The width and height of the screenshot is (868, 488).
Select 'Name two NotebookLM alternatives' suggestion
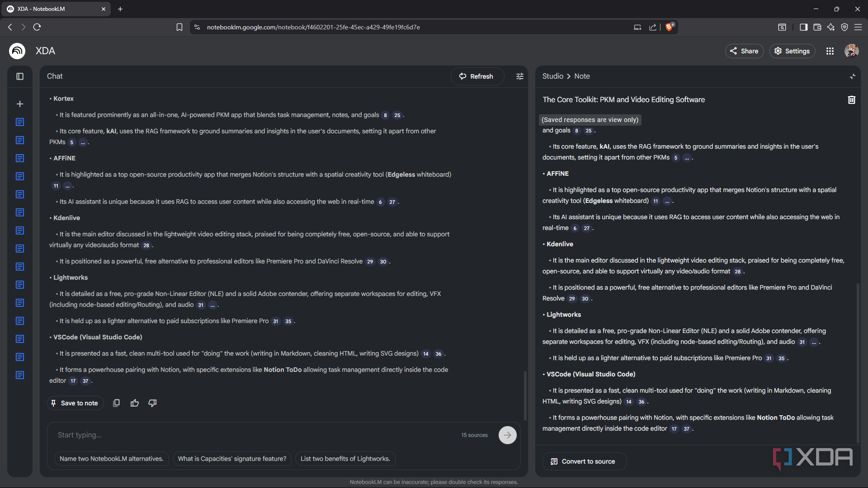tap(111, 459)
